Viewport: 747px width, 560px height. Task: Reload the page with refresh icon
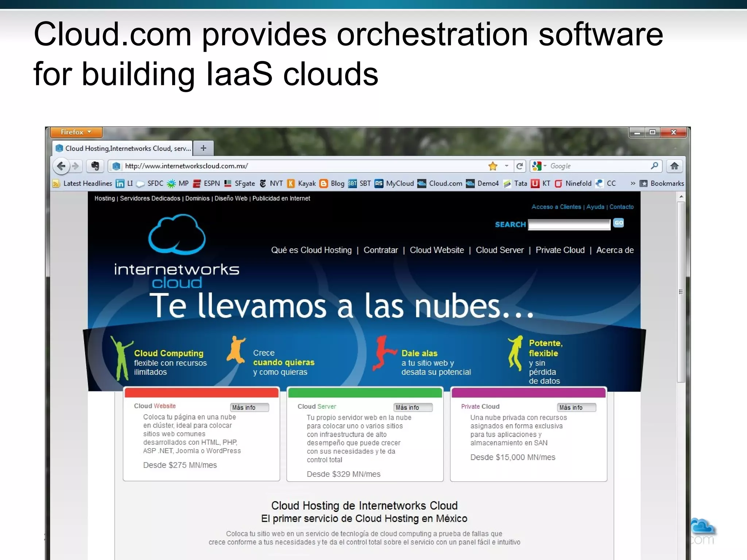[519, 166]
